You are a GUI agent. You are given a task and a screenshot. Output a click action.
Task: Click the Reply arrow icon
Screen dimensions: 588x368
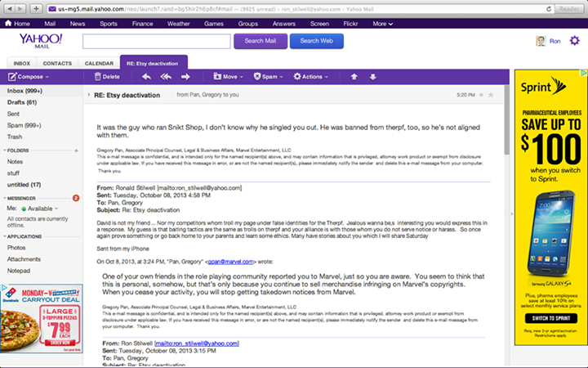[x=147, y=77]
